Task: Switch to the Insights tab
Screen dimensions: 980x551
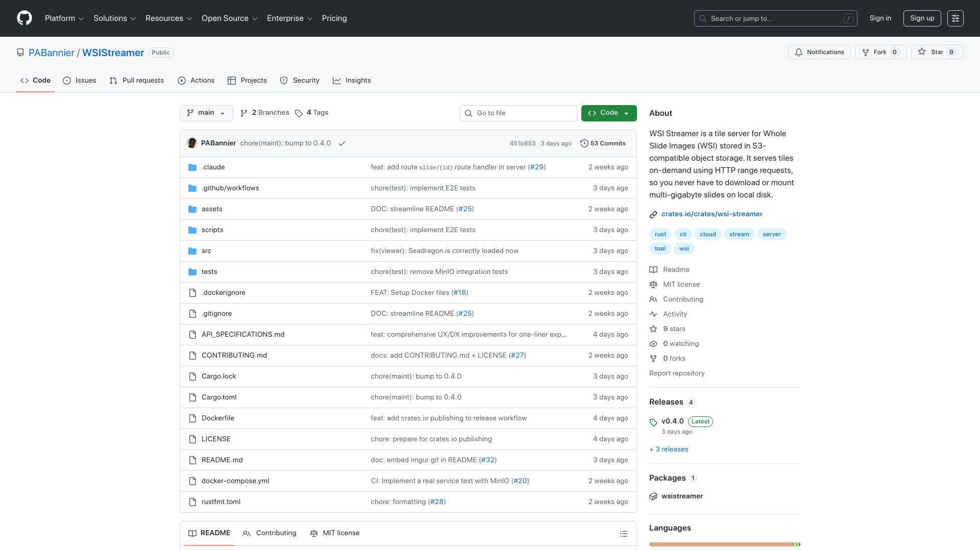Action: click(352, 81)
